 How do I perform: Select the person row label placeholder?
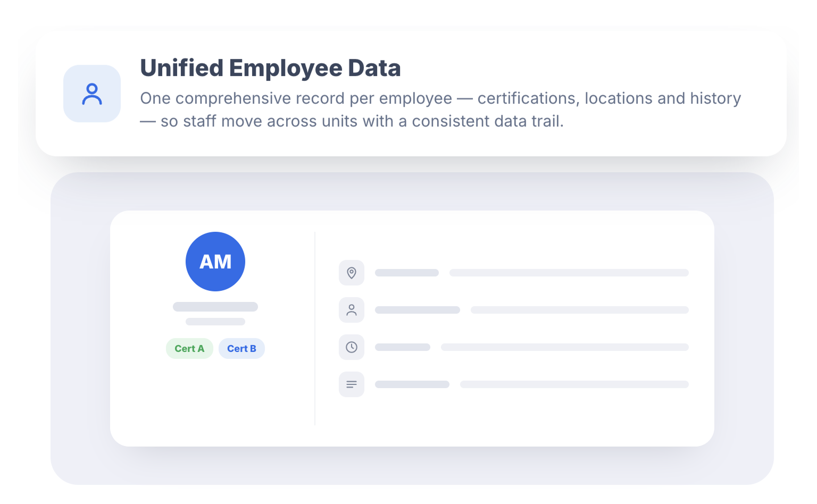[x=418, y=310]
